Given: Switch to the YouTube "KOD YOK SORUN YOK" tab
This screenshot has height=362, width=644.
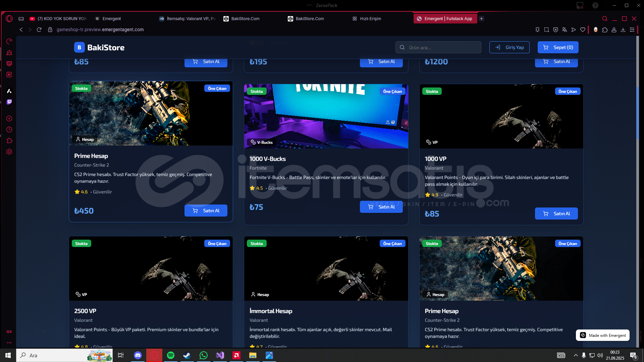Looking at the screenshot, I should (x=59, y=19).
